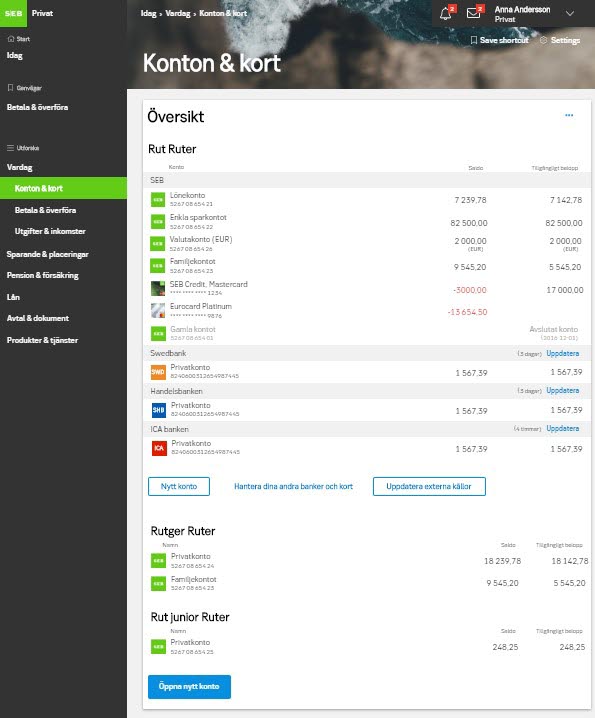Click the Valutakonto (EUR) SEB icon

tap(158, 244)
